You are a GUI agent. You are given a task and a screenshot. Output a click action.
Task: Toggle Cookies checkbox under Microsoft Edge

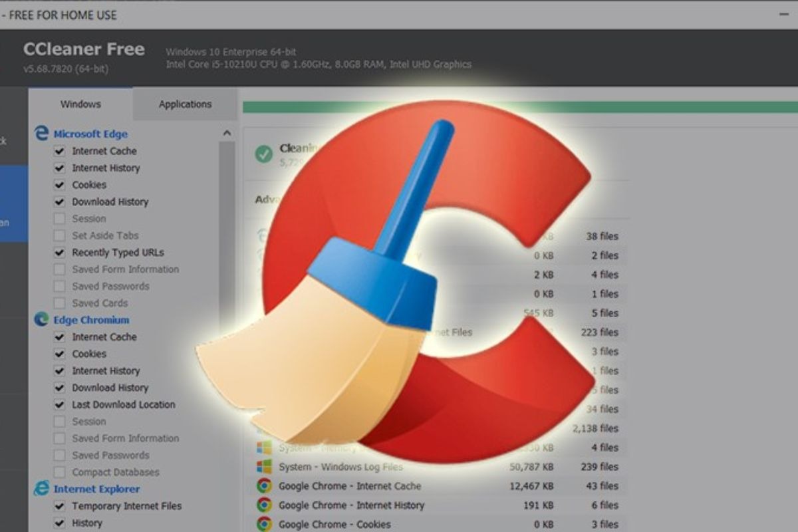(x=59, y=185)
